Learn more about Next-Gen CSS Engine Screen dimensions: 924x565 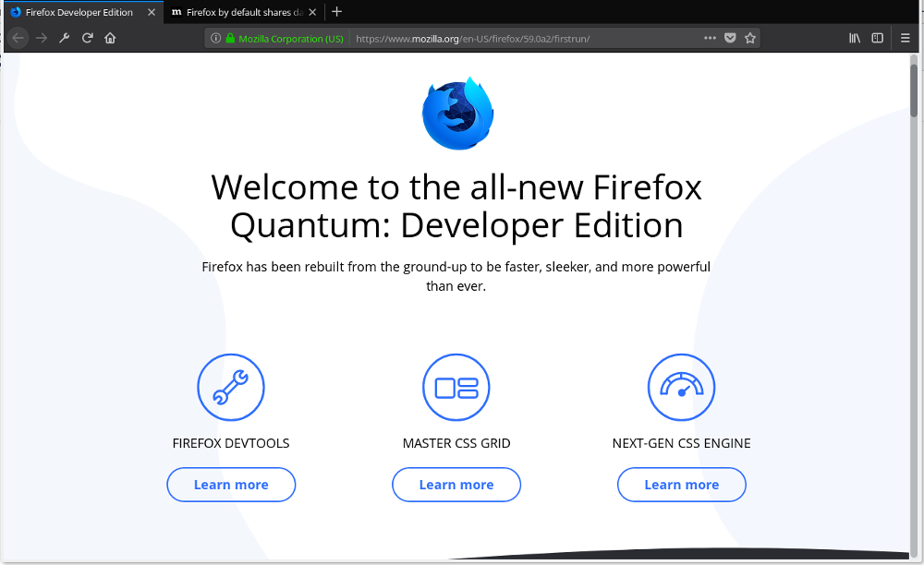682,485
